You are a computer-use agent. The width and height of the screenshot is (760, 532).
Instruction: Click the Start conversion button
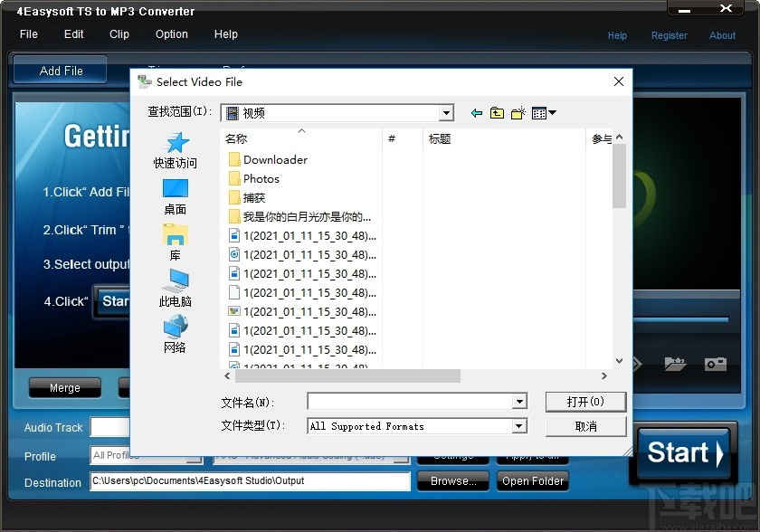pos(685,455)
